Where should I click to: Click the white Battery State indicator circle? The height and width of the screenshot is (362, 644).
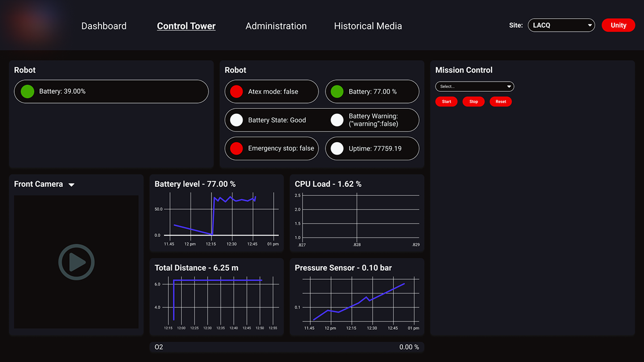tap(236, 120)
